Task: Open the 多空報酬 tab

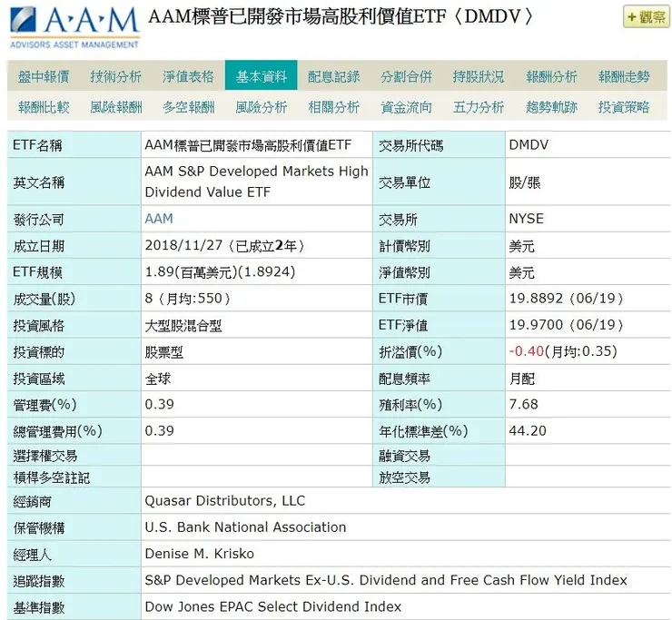Action: [188, 107]
